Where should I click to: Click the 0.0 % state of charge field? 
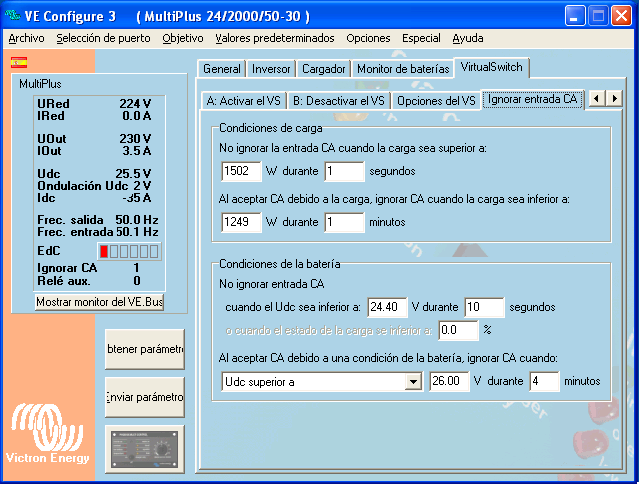pyautogui.click(x=458, y=330)
